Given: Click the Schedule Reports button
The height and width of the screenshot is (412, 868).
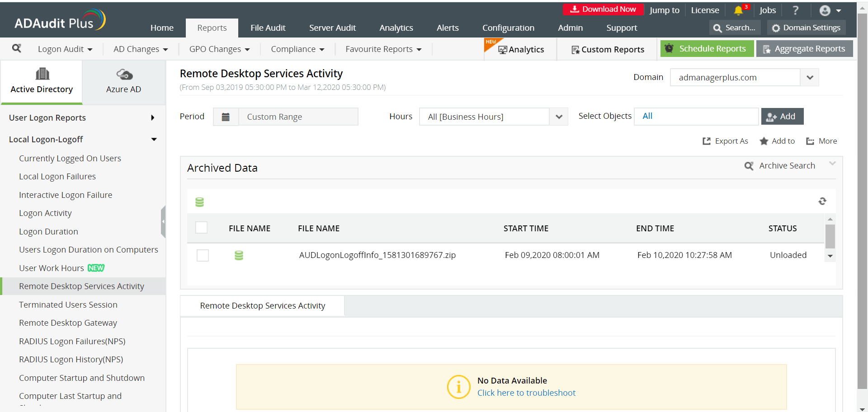Looking at the screenshot, I should pos(707,49).
